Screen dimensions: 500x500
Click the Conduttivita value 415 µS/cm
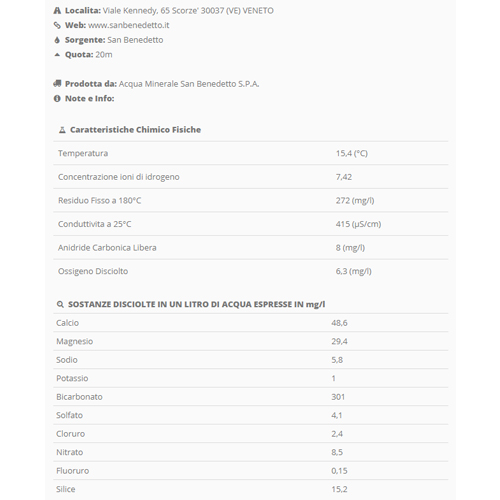358,224
